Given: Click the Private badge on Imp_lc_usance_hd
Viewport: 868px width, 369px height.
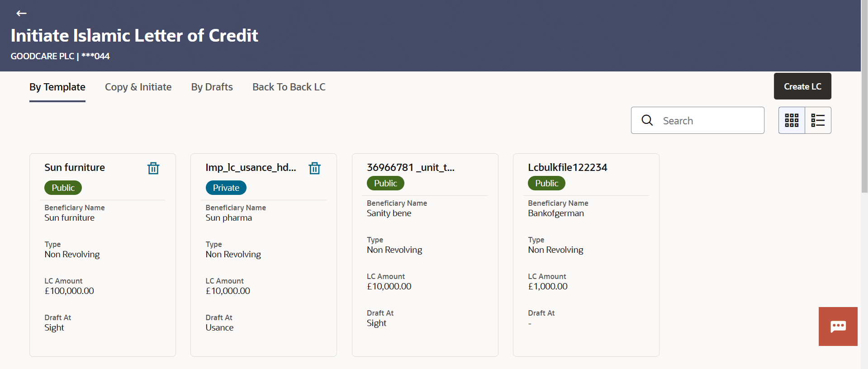Looking at the screenshot, I should tap(226, 188).
